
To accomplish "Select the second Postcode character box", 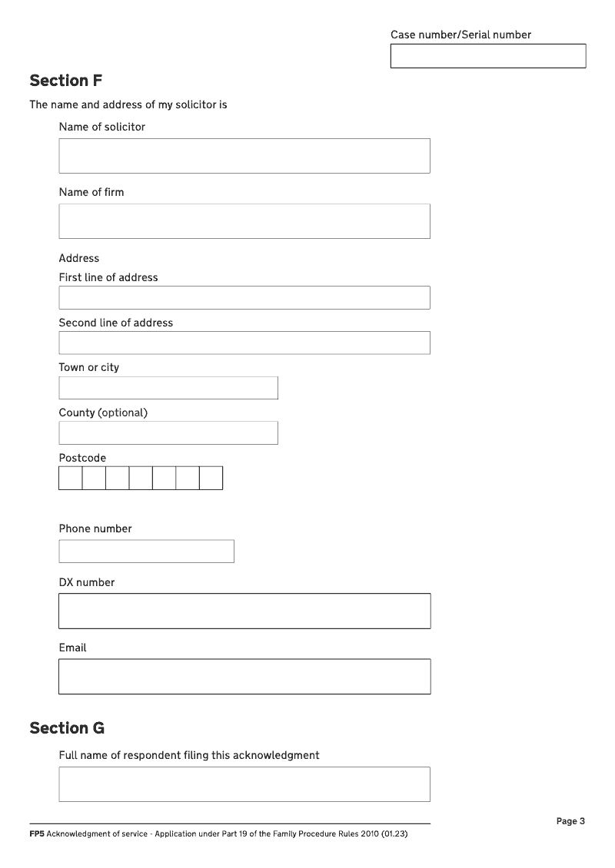I will pos(94,478).
